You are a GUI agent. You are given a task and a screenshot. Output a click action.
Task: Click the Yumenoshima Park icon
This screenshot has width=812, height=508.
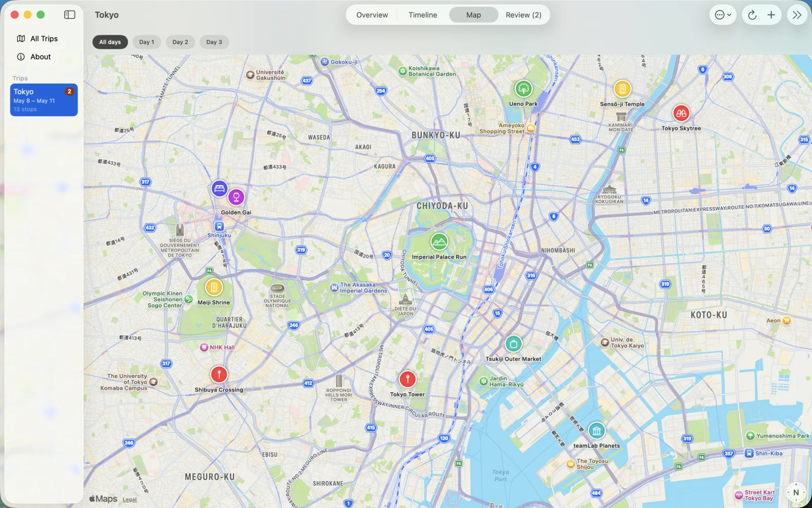pyautogui.click(x=750, y=436)
